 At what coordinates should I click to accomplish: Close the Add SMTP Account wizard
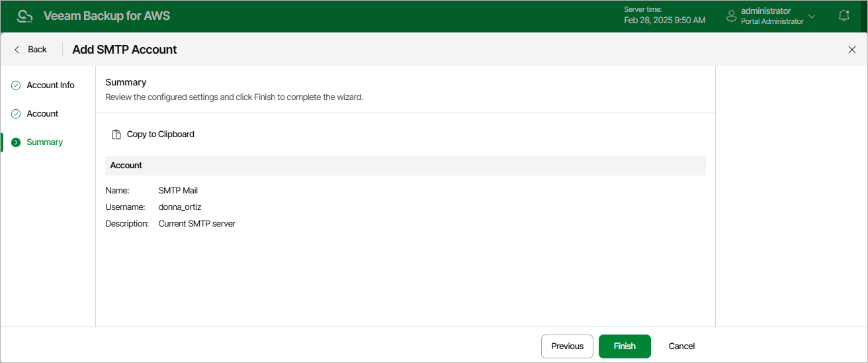[x=851, y=50]
